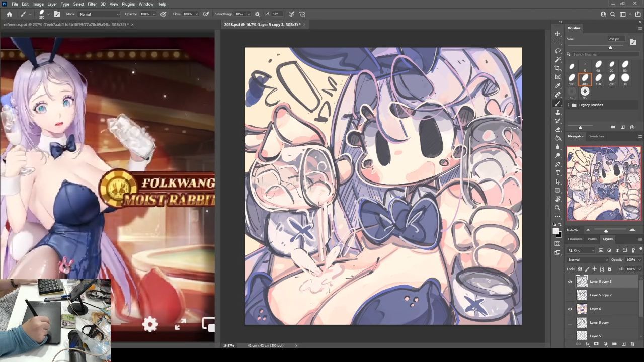
Task: Expand the Legacy Brushes folder
Action: coord(569,105)
